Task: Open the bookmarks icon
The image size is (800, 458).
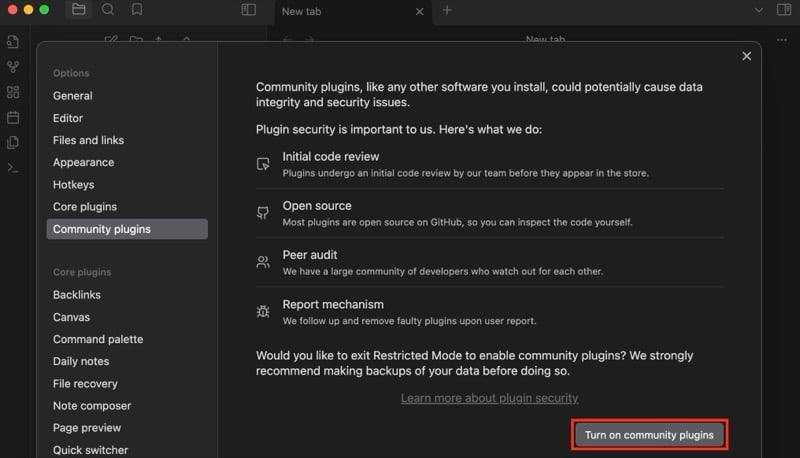Action: coord(137,10)
